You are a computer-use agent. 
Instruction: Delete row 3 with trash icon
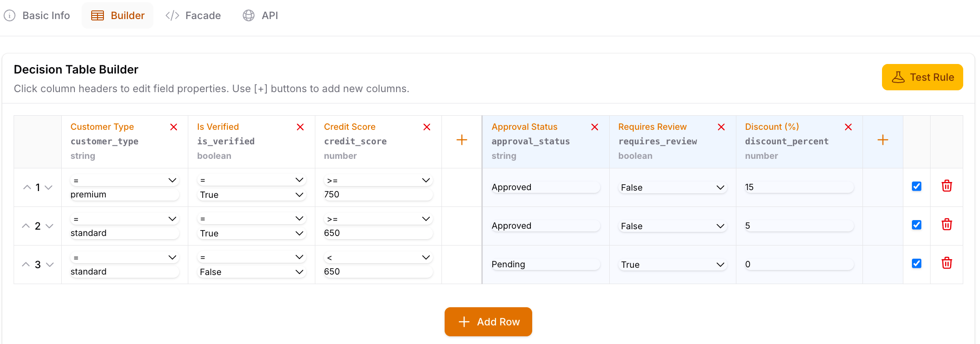pos(946,263)
